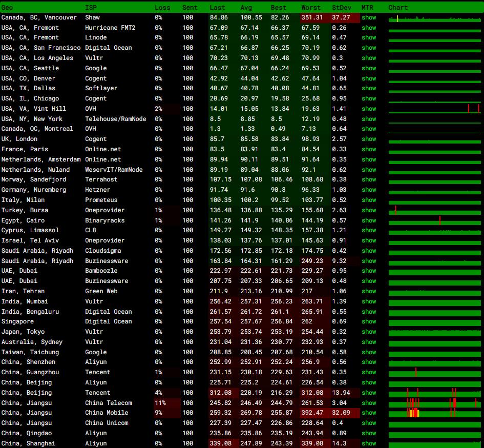Click the 'MTR' column header
This screenshot has height=448, width=484.
(x=367, y=7)
